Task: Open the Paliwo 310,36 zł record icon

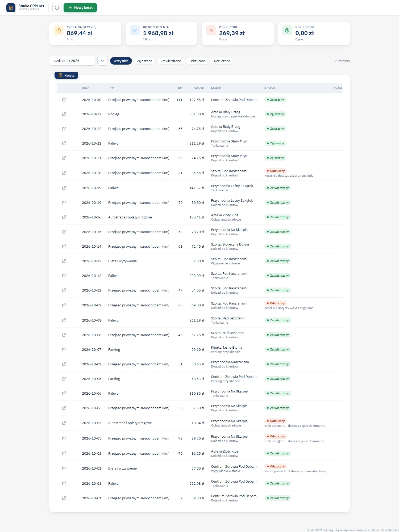Action: tap(64, 393)
